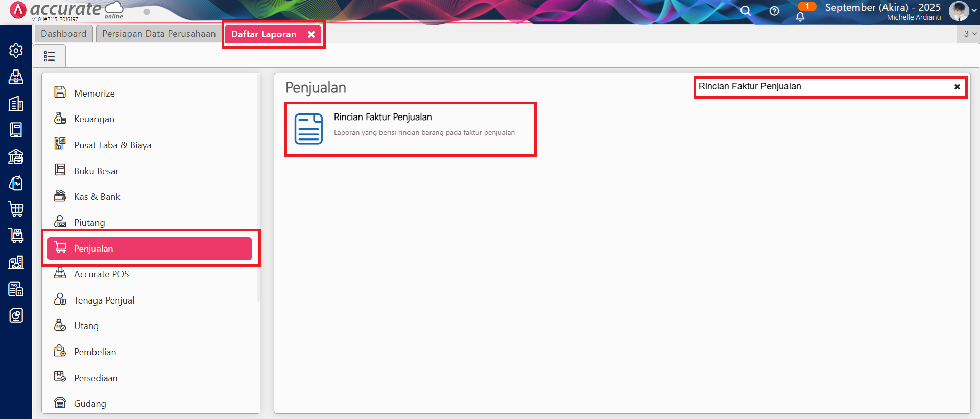Open Rincian Faktur Penjualan report icon
Screen dimensions: 980x419
coord(308,129)
